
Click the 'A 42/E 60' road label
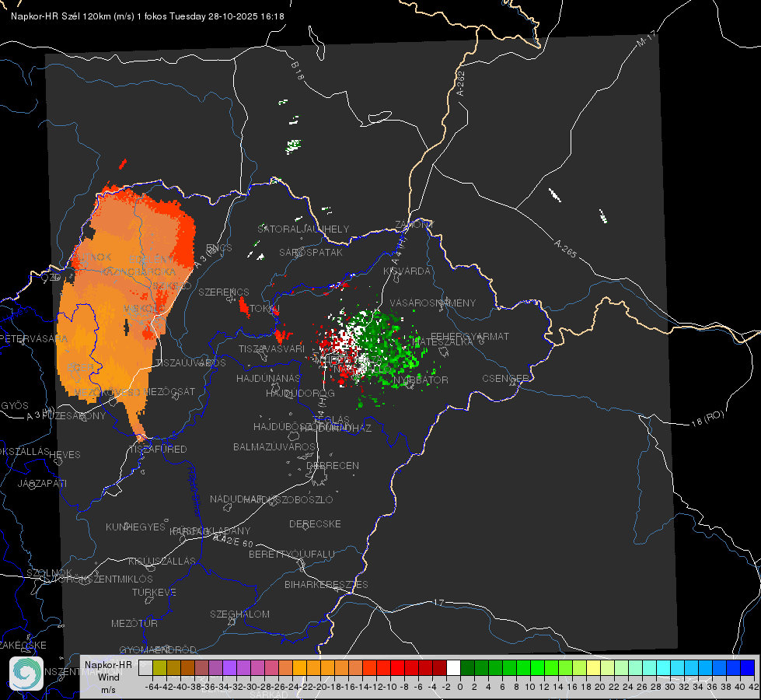click(x=233, y=541)
